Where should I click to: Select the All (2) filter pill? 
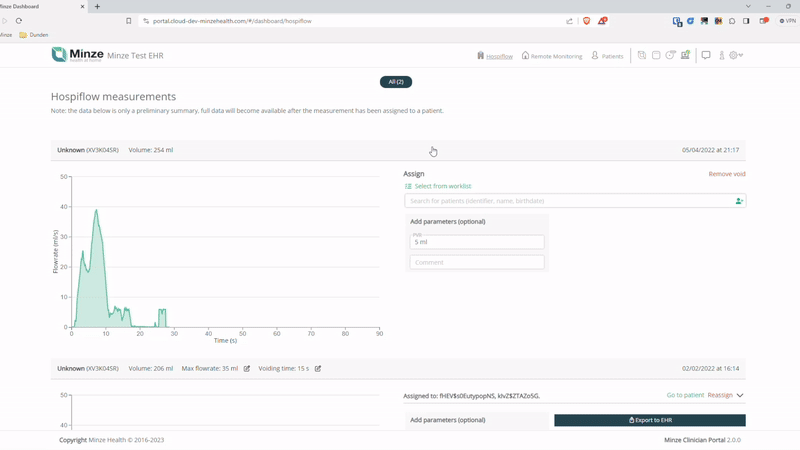point(396,82)
